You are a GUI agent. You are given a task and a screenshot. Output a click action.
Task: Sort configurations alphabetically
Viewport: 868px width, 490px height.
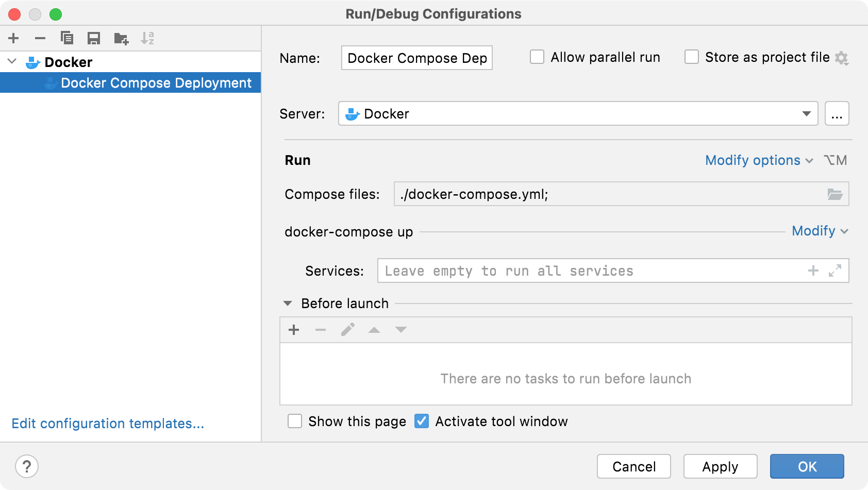tap(147, 38)
